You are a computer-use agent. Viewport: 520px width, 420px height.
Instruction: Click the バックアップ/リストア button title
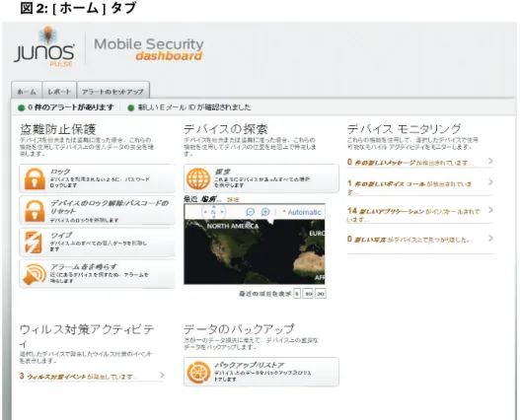click(x=249, y=365)
